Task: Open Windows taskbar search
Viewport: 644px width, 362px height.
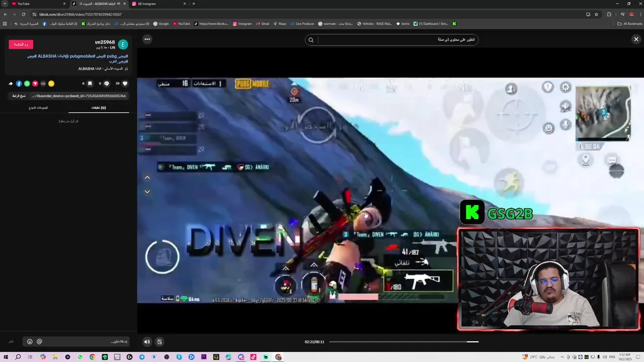Action: [x=18, y=357]
